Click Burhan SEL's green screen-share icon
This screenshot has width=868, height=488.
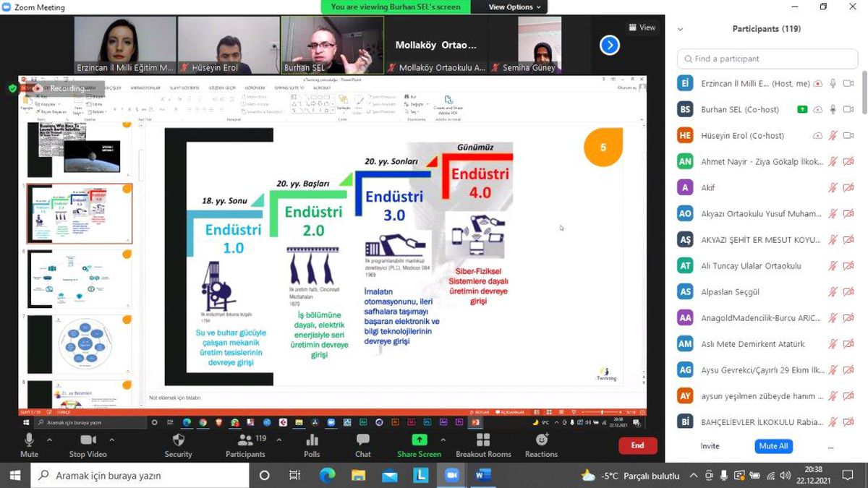pyautogui.click(x=801, y=109)
